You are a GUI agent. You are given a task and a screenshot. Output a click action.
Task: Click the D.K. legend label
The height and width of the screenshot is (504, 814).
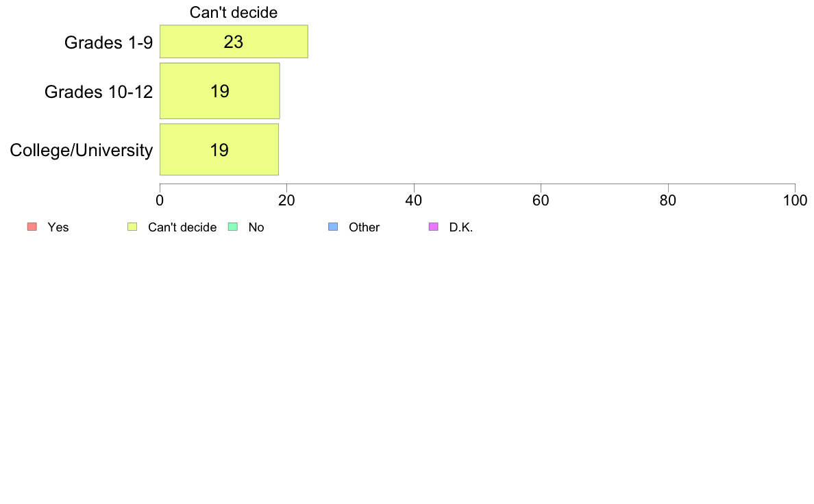pyautogui.click(x=461, y=227)
